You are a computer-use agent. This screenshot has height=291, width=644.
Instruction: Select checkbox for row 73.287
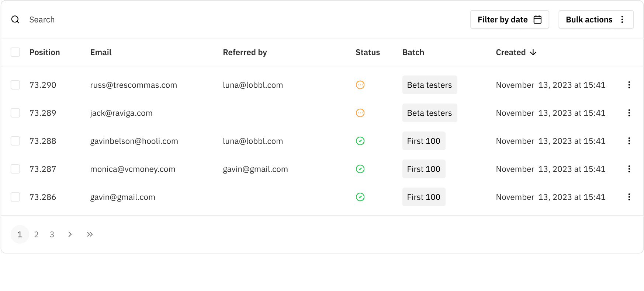coord(15,169)
